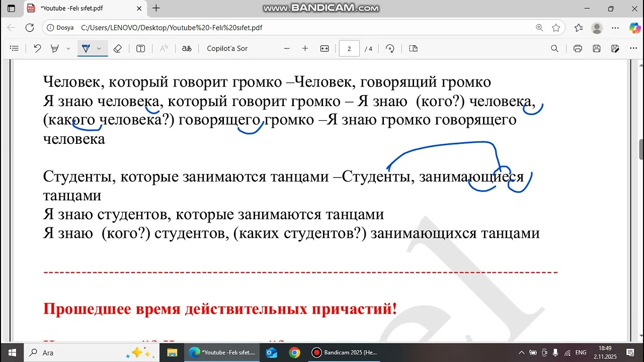The width and height of the screenshot is (644, 362).
Task: Click the page number field
Action: [x=349, y=49]
